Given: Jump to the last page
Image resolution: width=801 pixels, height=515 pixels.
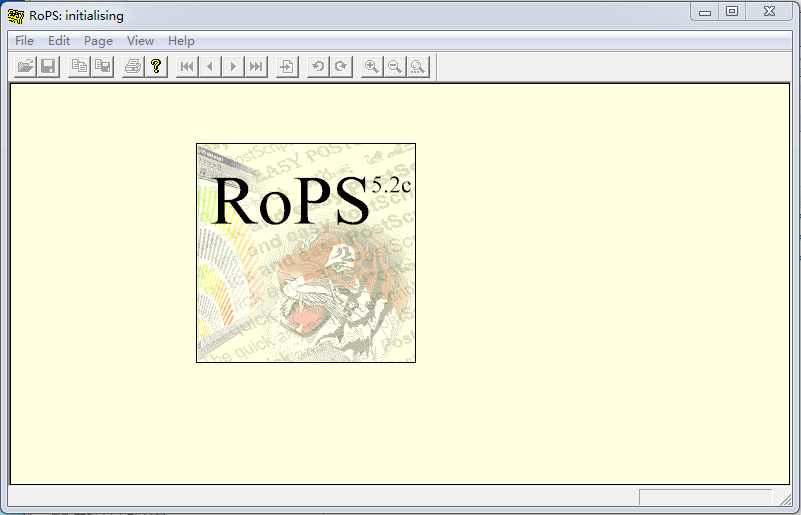Looking at the screenshot, I should (x=256, y=66).
